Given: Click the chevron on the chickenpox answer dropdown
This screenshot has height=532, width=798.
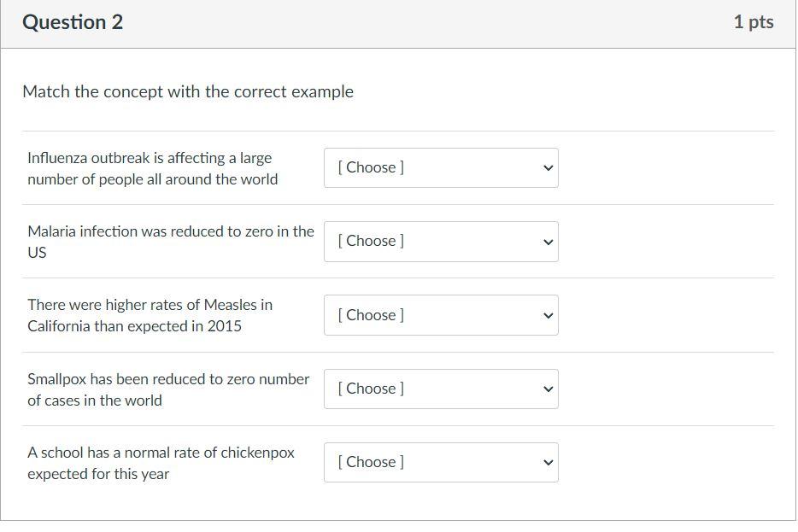Looking at the screenshot, I should click(548, 462).
